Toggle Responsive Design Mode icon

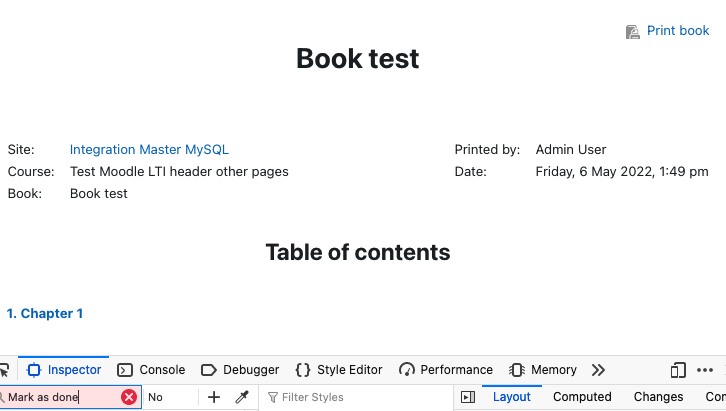click(x=678, y=370)
